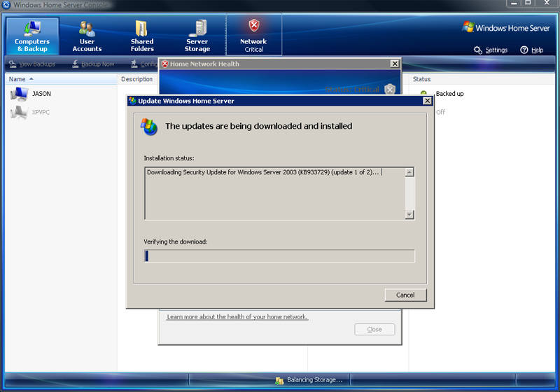
Task: Click Backup Now in the toolbar
Action: pos(93,64)
